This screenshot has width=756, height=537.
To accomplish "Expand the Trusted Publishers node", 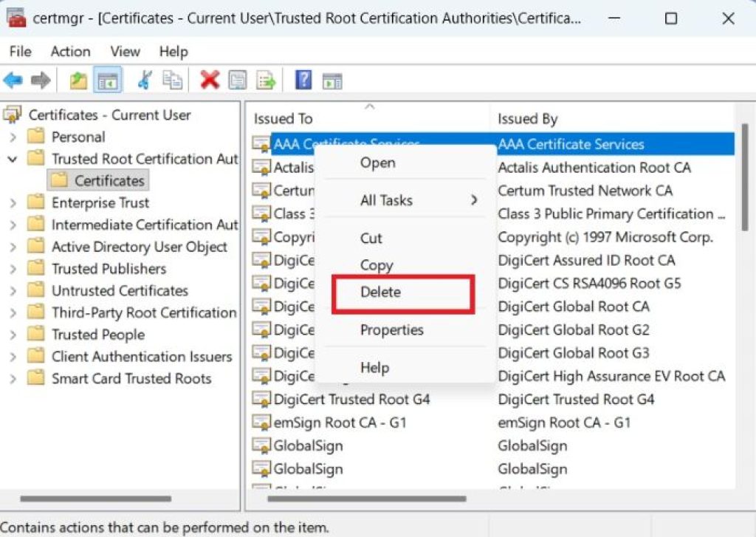I will pos(13,269).
